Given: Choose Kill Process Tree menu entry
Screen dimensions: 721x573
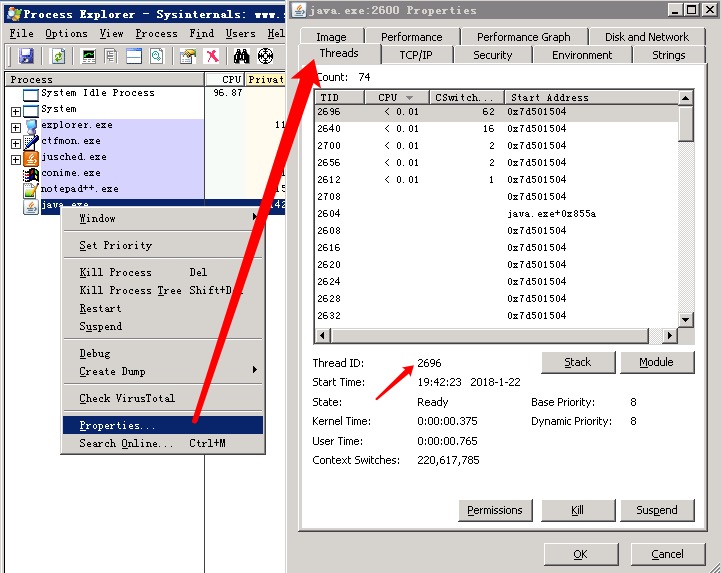Looking at the screenshot, I should 163,290.
